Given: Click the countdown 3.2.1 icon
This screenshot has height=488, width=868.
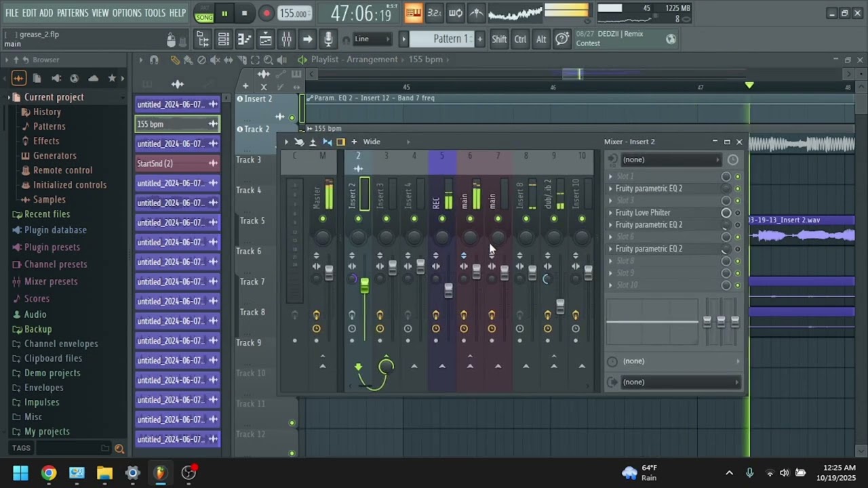Looking at the screenshot, I should point(434,12).
